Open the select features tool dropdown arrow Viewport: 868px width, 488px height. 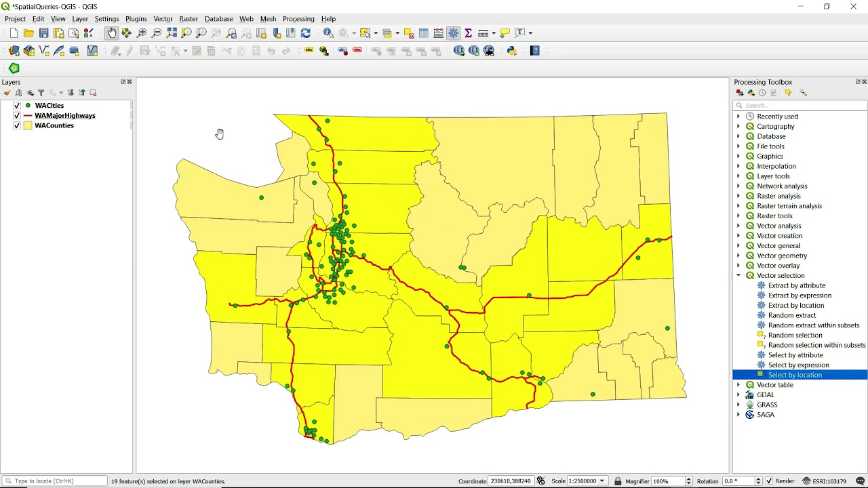click(374, 33)
